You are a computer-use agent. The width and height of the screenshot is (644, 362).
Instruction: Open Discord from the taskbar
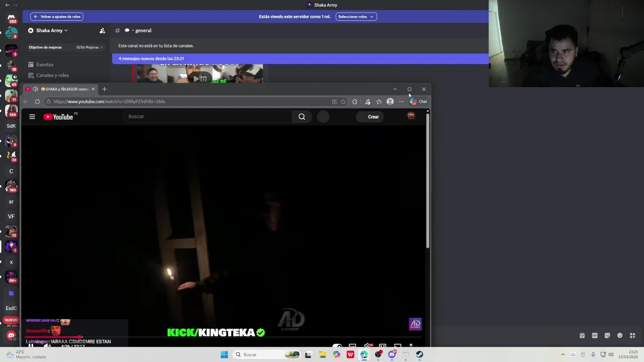click(x=391, y=354)
